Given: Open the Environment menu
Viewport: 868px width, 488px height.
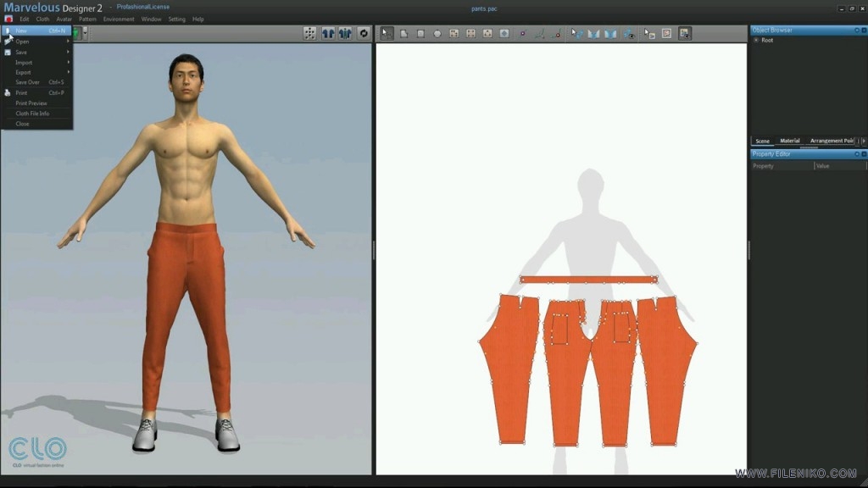Looking at the screenshot, I should pos(119,19).
